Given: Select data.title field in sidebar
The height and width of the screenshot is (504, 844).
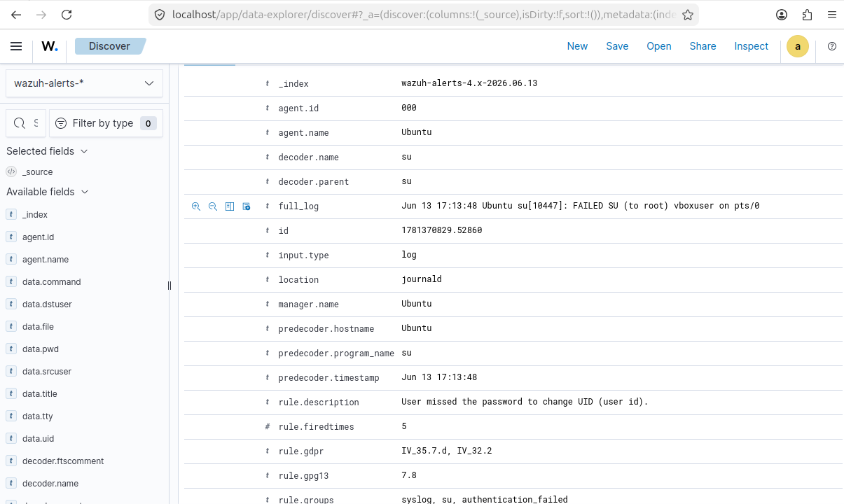Looking at the screenshot, I should tap(40, 394).
